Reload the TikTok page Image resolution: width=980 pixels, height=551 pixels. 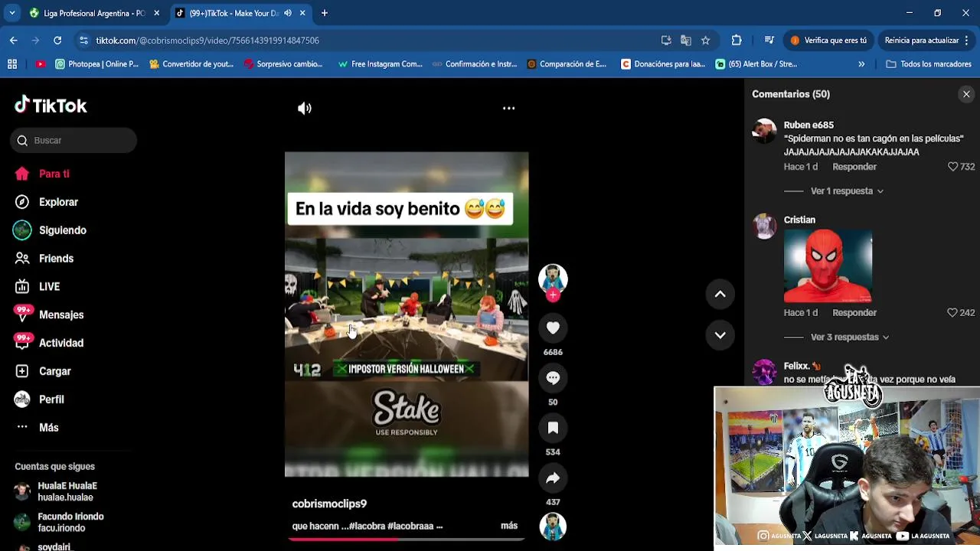coord(57,40)
